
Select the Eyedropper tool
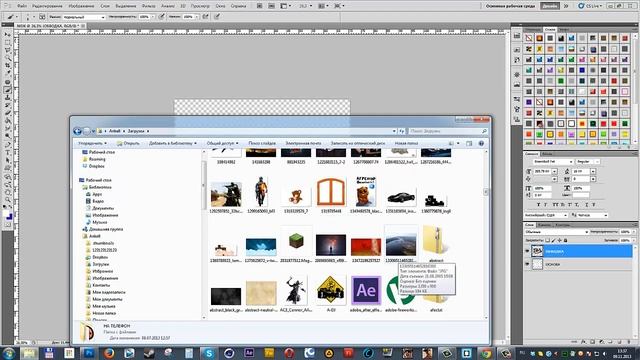8,73
